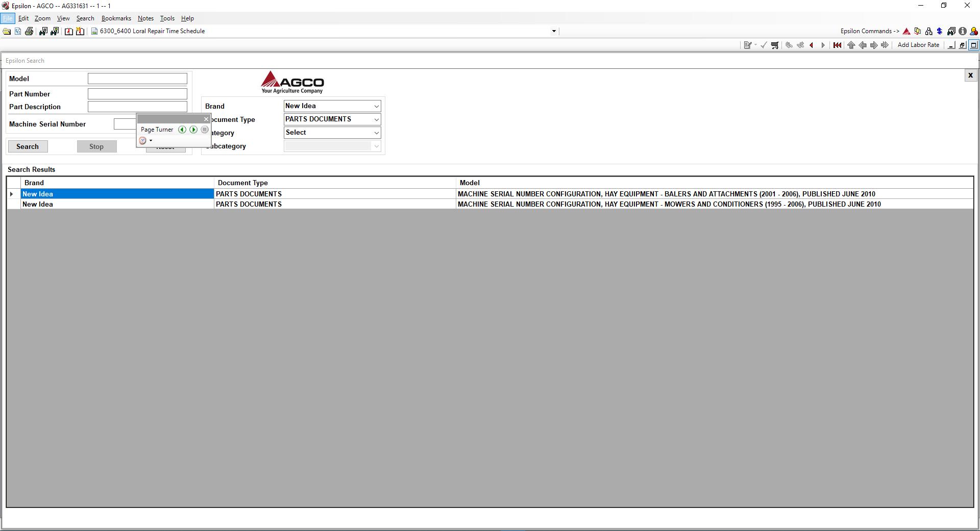Click the inner window restore icon
Screen dimensions: 980x531
(x=963, y=45)
